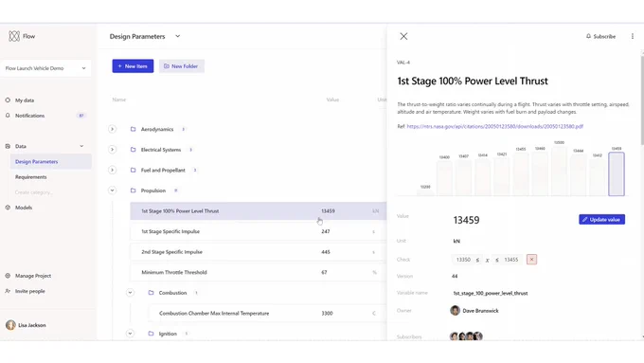Click the check upper bound 13455 field

(510, 260)
